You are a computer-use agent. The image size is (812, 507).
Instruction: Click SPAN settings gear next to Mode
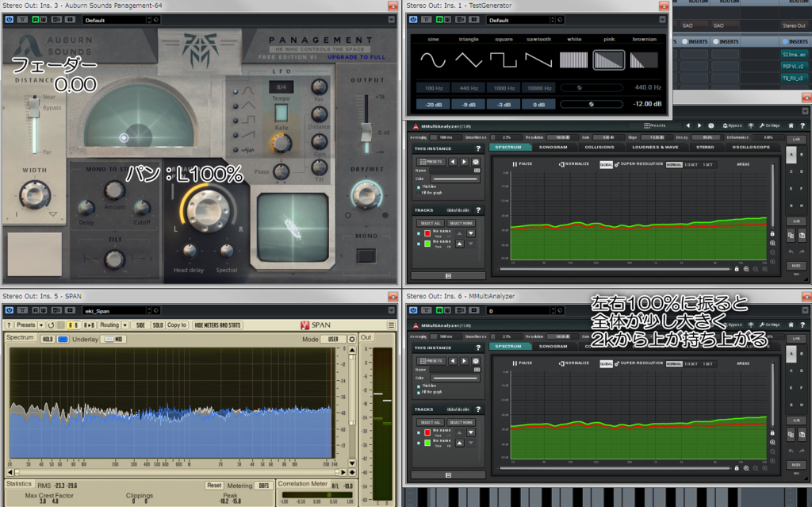tap(352, 339)
